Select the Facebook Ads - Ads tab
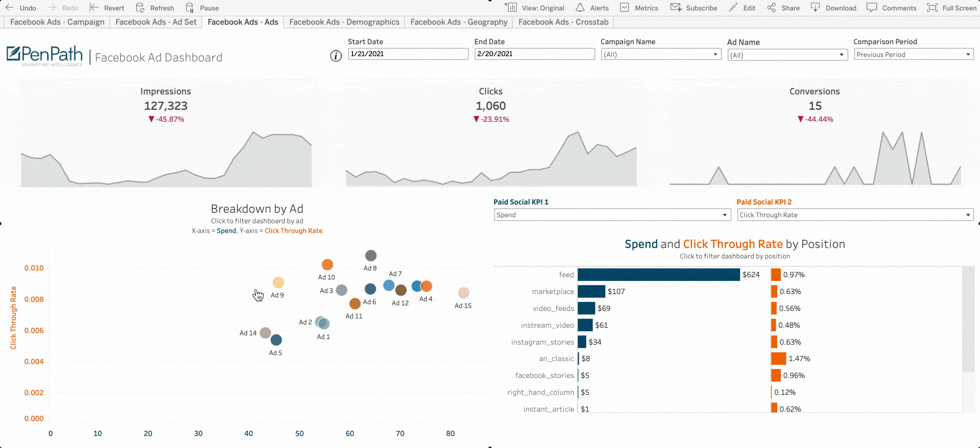This screenshot has height=448, width=980. [243, 22]
